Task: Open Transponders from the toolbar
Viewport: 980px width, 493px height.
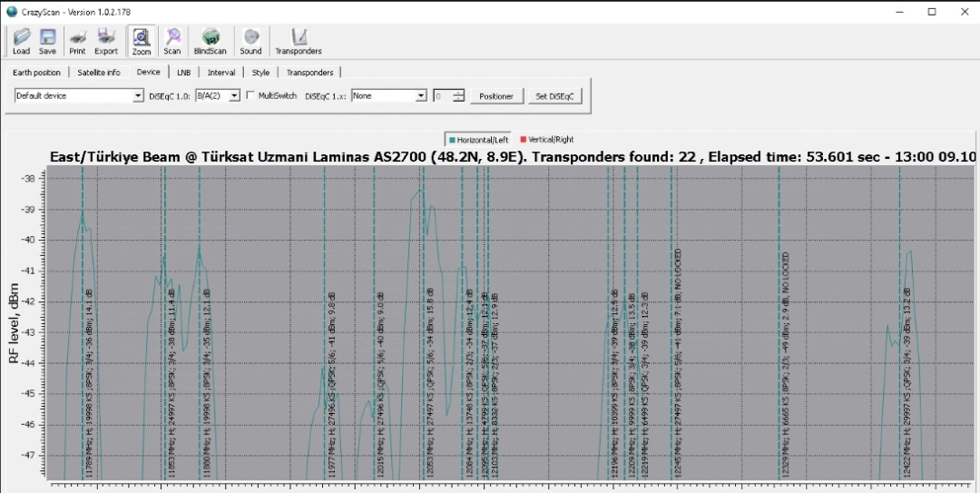Action: pos(299,42)
